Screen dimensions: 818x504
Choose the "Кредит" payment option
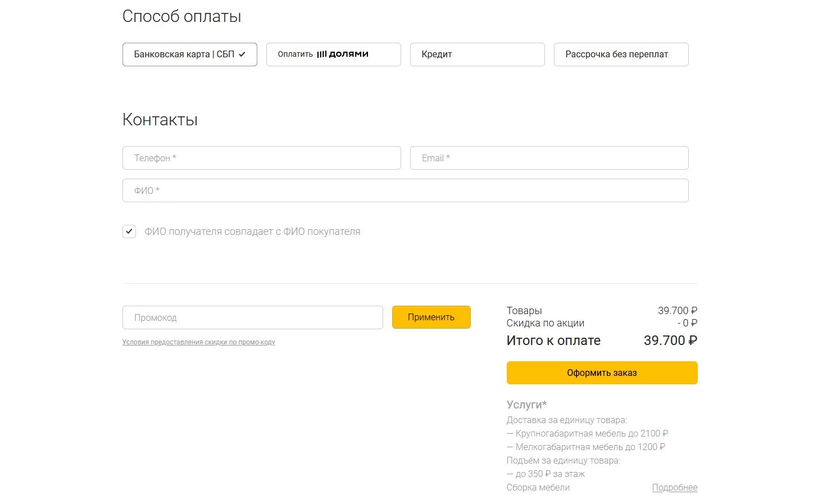(x=477, y=54)
